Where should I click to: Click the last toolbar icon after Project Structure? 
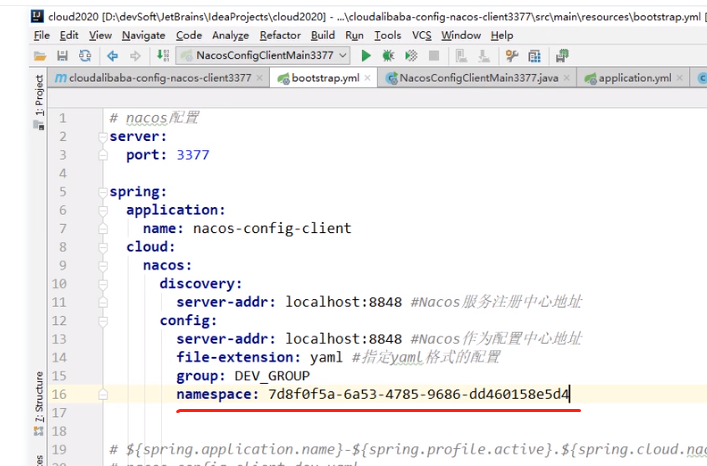coord(562,56)
